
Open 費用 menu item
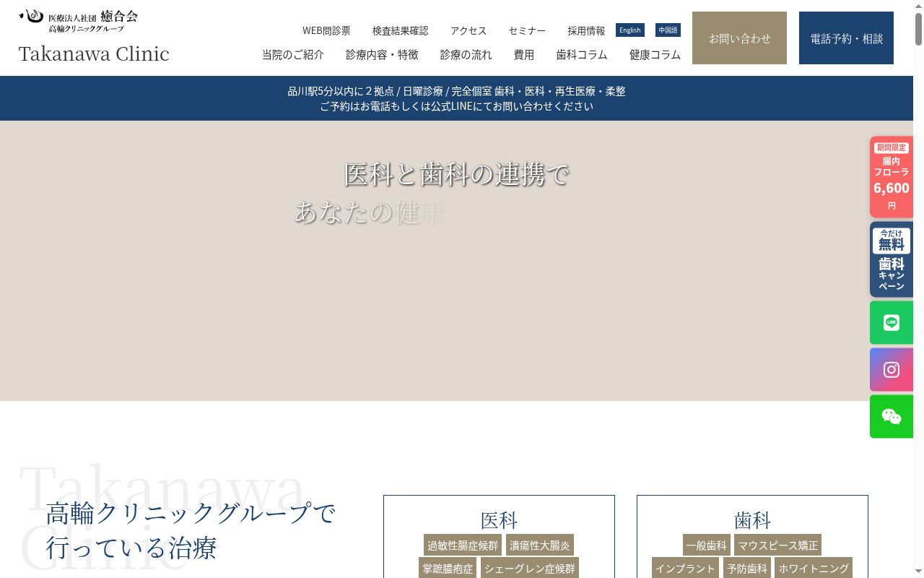(524, 54)
